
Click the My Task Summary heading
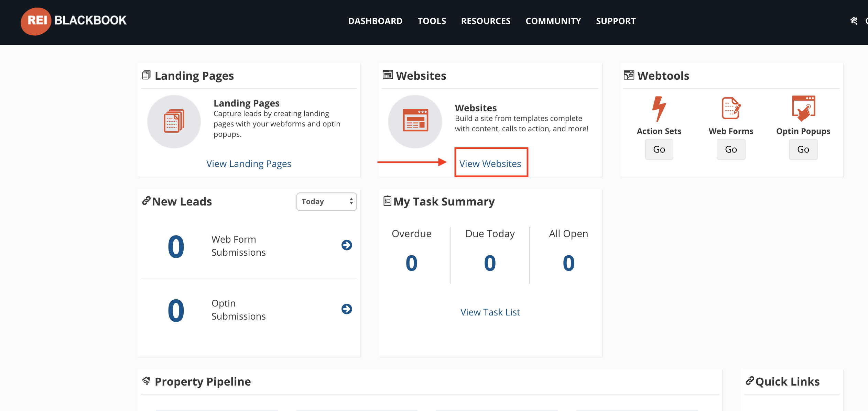point(444,201)
